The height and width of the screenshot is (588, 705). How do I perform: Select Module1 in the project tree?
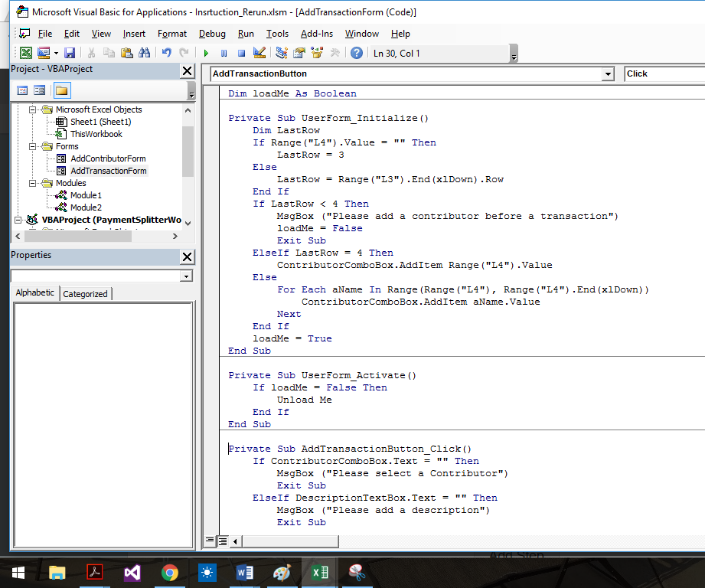coord(86,195)
